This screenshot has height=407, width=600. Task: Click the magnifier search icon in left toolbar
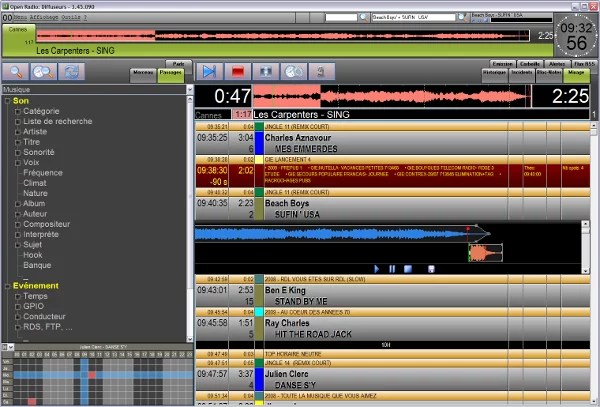pyautogui.click(x=15, y=71)
